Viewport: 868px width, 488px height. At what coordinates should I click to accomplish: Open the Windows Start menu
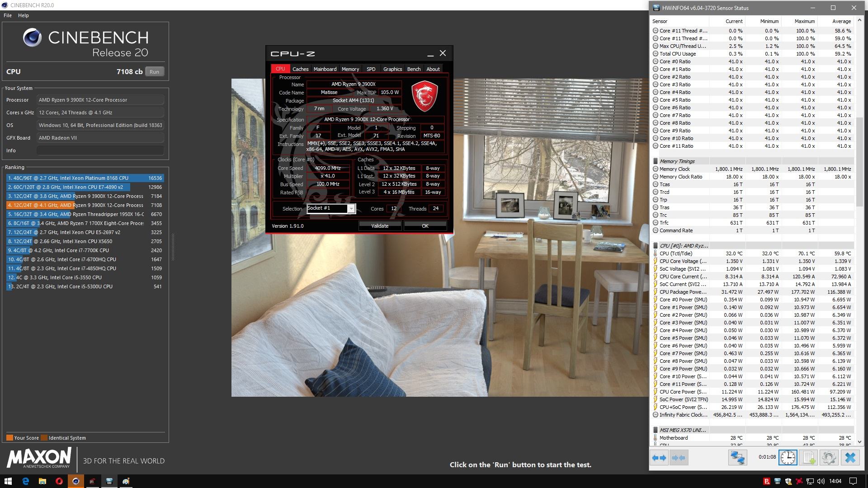[x=8, y=481]
